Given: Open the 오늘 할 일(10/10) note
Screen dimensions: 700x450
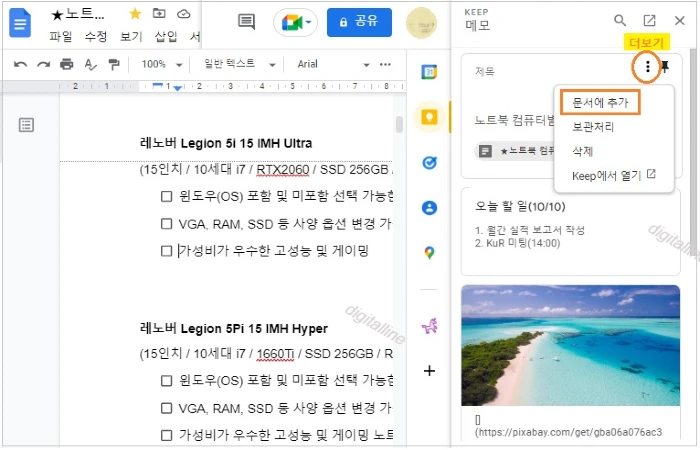Looking at the screenshot, I should coord(571,231).
